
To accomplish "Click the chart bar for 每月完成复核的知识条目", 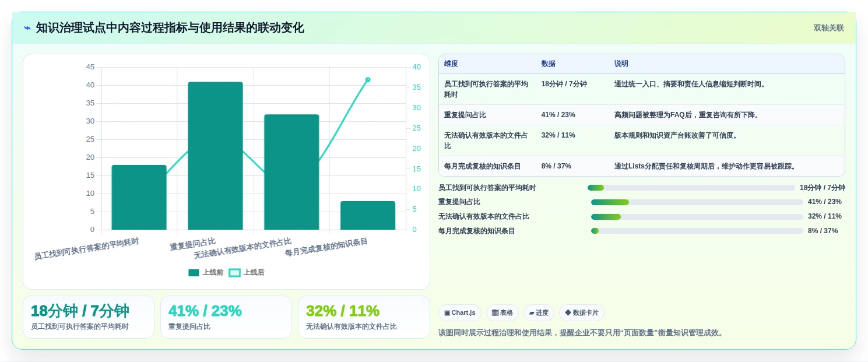I will pyautogui.click(x=368, y=215).
